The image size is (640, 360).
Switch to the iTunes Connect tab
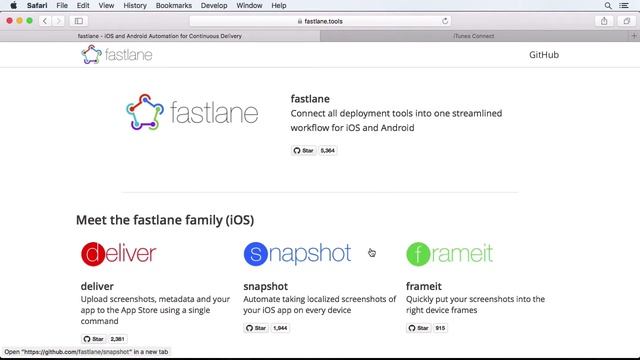pyautogui.click(x=473, y=36)
